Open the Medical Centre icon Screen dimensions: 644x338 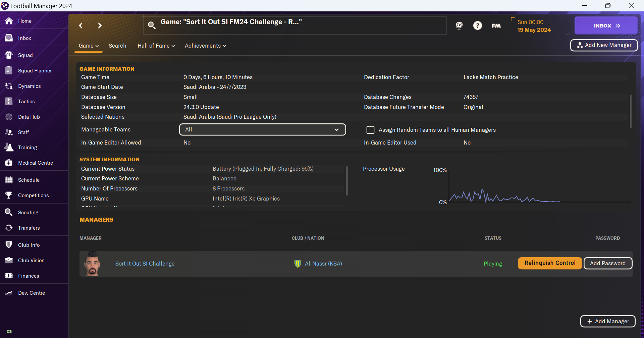[9, 163]
